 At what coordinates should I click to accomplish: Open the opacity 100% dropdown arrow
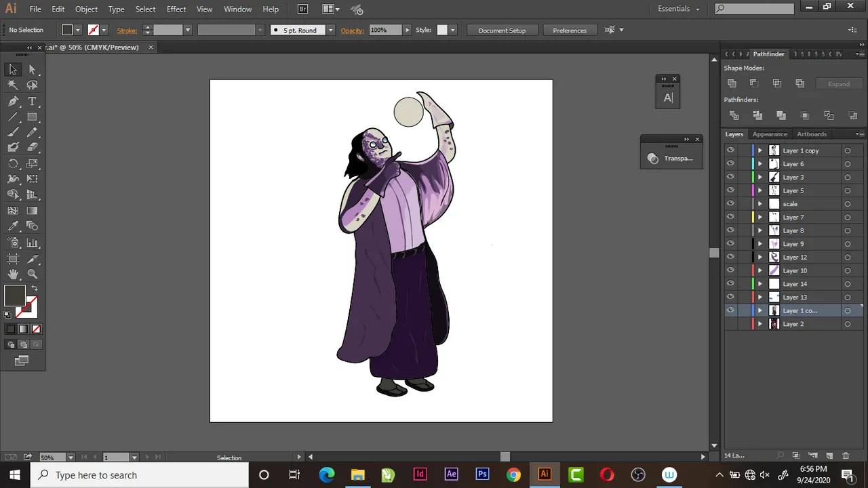click(x=407, y=30)
